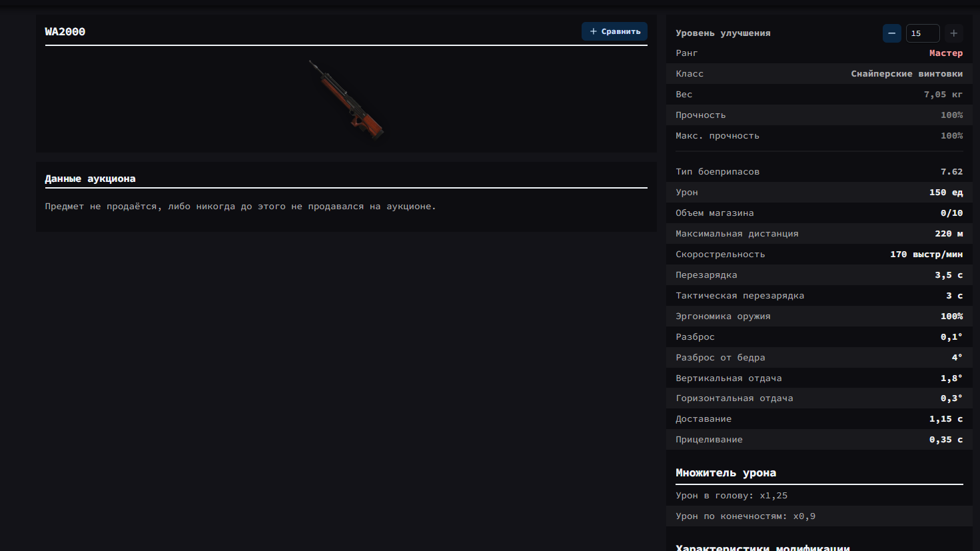The height and width of the screenshot is (551, 980).
Task: Click the Макс. прочность row label
Action: pos(718,136)
